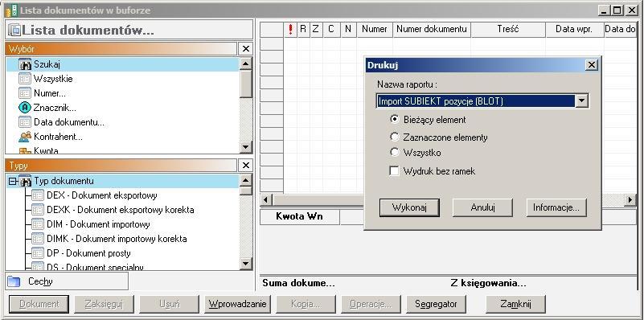644x320 pixels.
Task: Collapse the Typ dokumentu tree node
Action: pyautogui.click(x=13, y=181)
